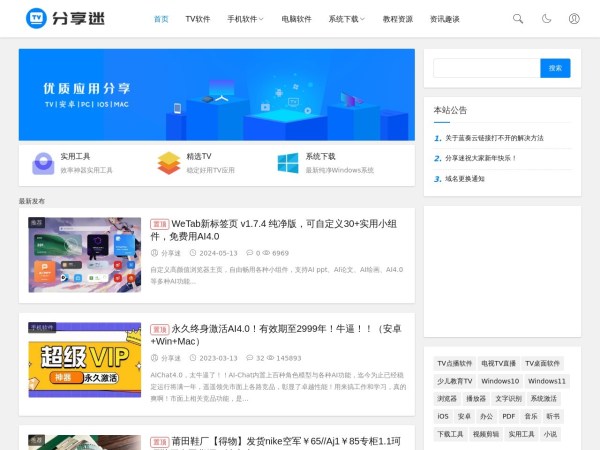Select the 办公 tag
Screen dimensions: 600x450
click(486, 416)
